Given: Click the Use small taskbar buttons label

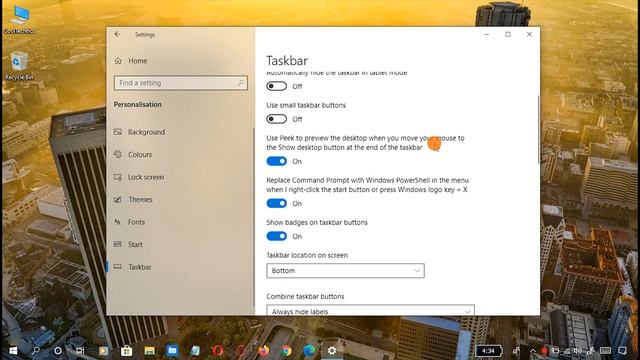Looking at the screenshot, I should [306, 105].
